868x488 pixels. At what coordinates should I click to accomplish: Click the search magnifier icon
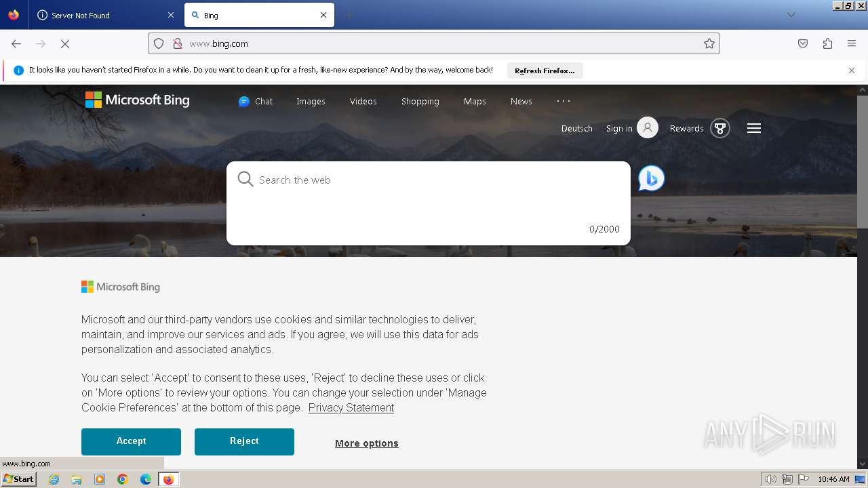[x=245, y=179]
